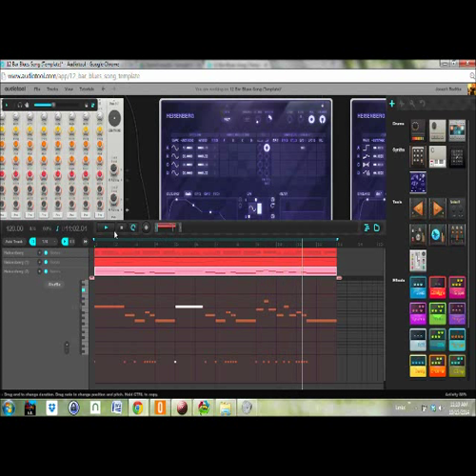Click the round record button in transport
Screen dimensions: 476x476
(146, 228)
